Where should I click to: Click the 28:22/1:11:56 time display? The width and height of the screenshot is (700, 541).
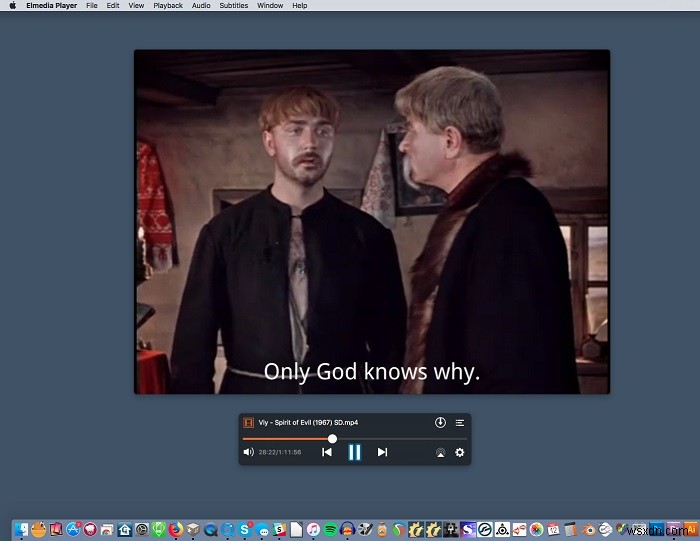point(280,452)
